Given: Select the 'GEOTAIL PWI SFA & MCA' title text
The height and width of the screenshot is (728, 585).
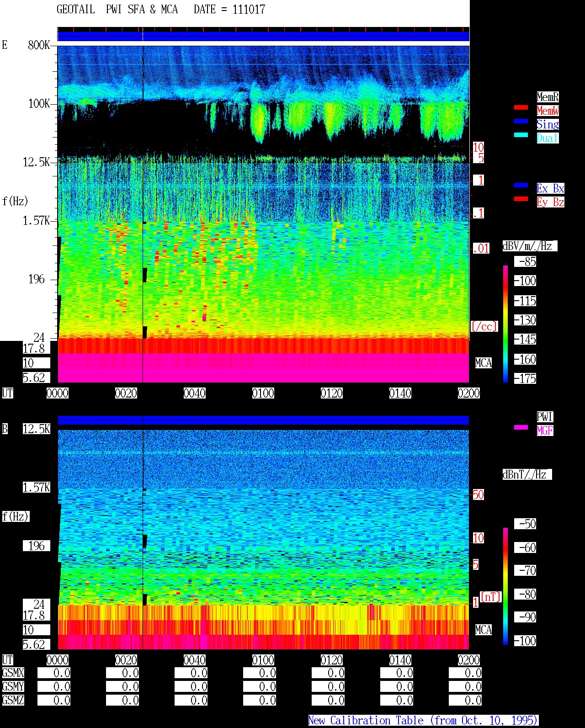Looking at the screenshot, I should [117, 10].
